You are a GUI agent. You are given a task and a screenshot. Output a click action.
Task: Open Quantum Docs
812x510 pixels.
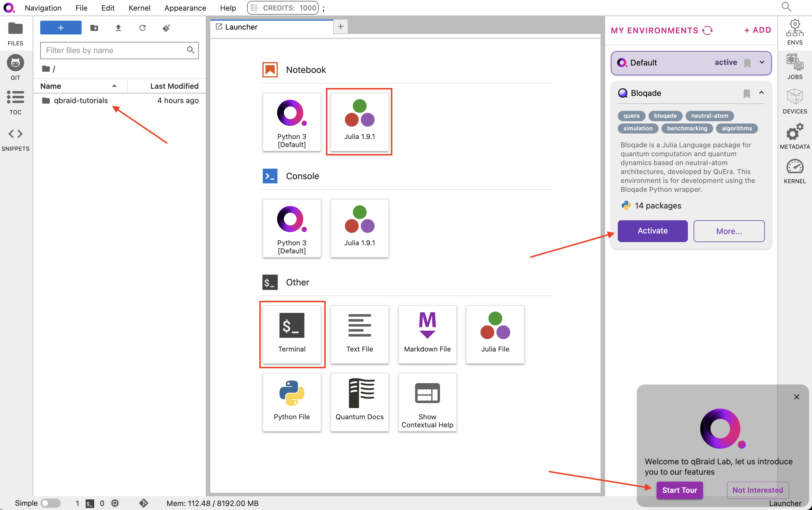359,403
